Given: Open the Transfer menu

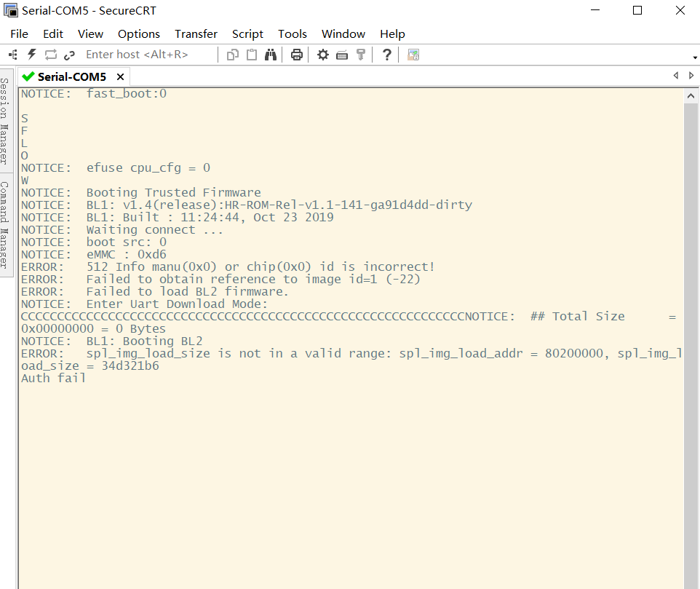Looking at the screenshot, I should pyautogui.click(x=196, y=34).
